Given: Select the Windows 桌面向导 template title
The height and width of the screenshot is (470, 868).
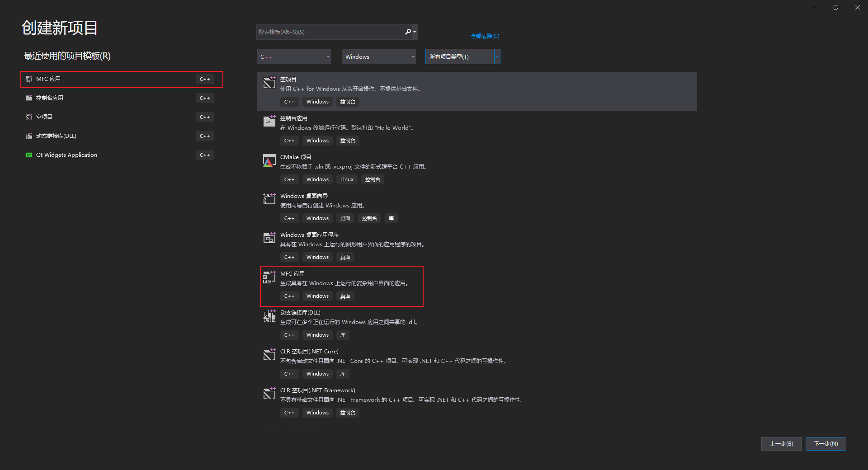Looking at the screenshot, I should pyautogui.click(x=304, y=196).
